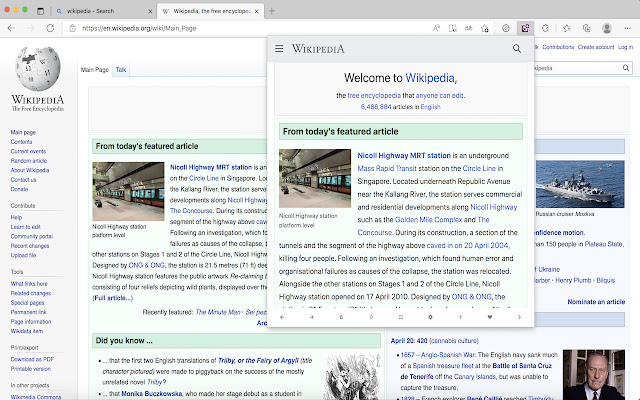
Task: Open 'Random article' in the left sidebar
Action: pyautogui.click(x=29, y=161)
